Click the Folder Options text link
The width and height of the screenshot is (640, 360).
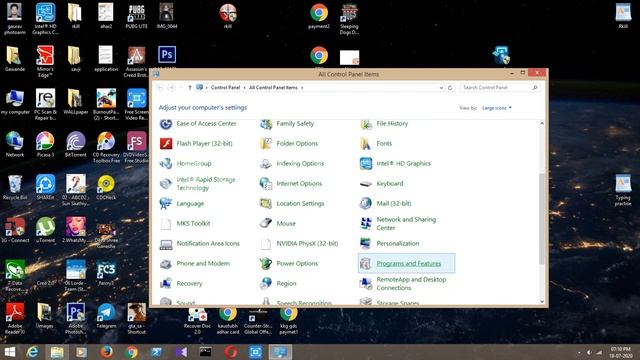coord(297,144)
